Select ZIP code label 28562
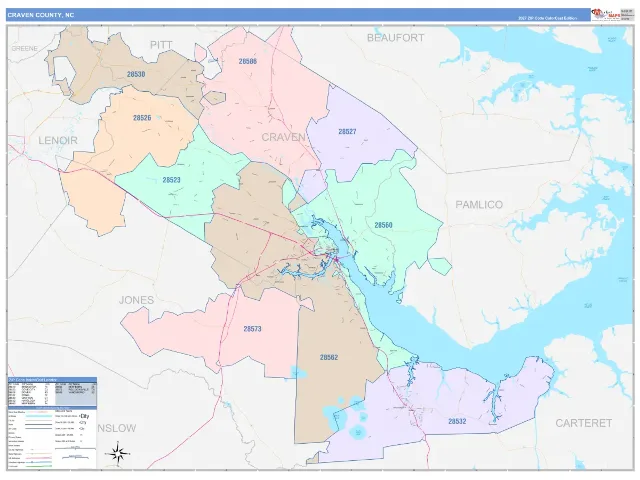The width and height of the screenshot is (640, 480). 329,357
